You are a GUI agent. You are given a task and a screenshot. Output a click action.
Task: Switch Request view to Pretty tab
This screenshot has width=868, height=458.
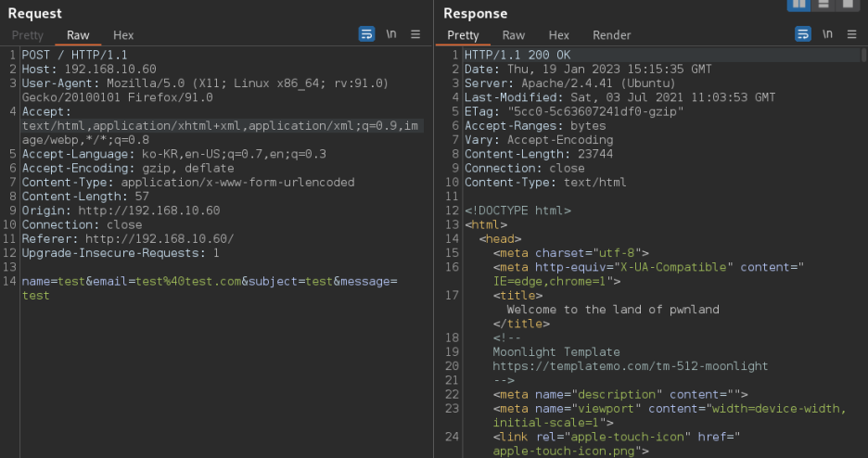pos(28,35)
